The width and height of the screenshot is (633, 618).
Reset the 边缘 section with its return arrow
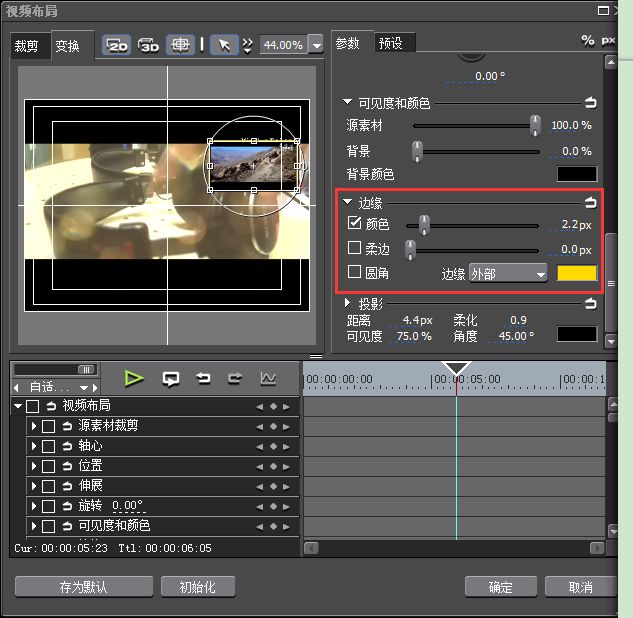pos(590,203)
